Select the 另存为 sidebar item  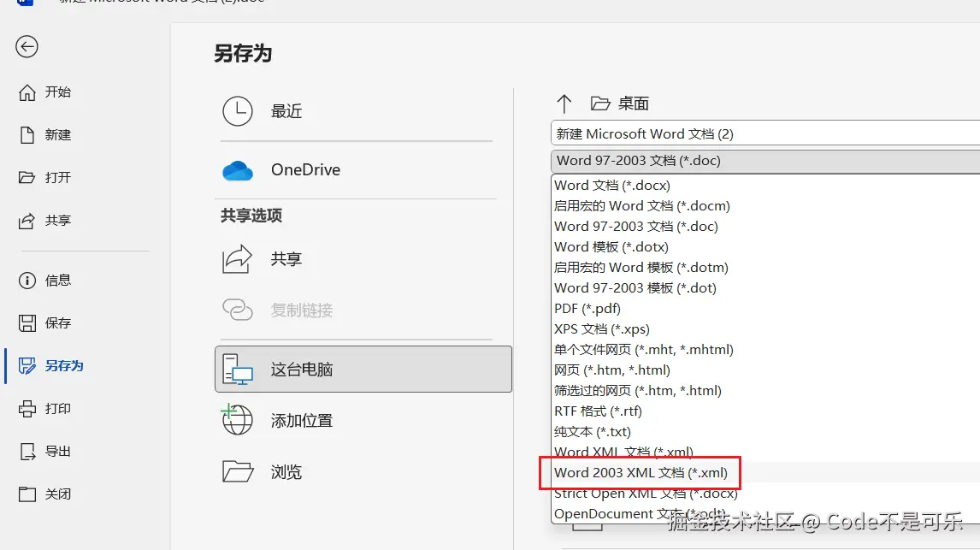coord(51,365)
